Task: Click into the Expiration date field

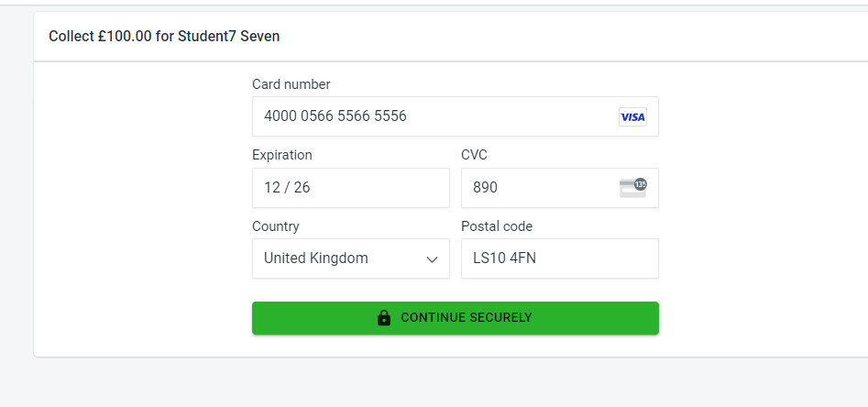Action: tap(350, 188)
